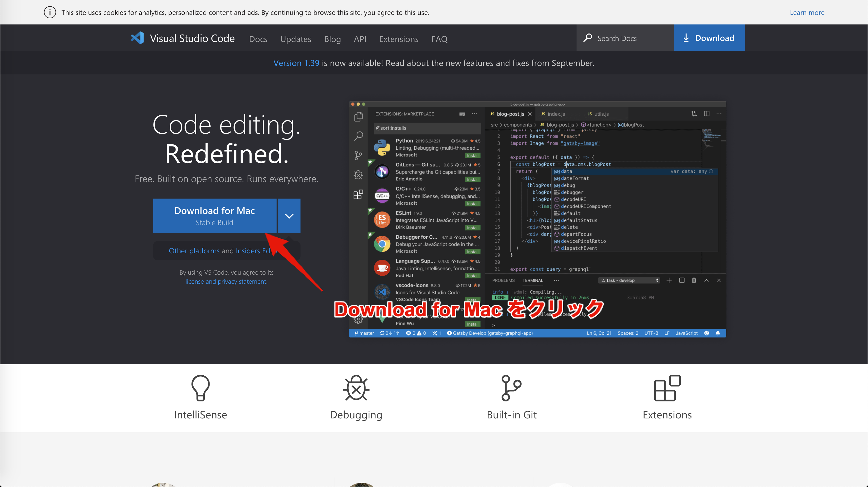Switch to the utils.js editor tab
Image resolution: width=868 pixels, height=487 pixels.
click(601, 114)
